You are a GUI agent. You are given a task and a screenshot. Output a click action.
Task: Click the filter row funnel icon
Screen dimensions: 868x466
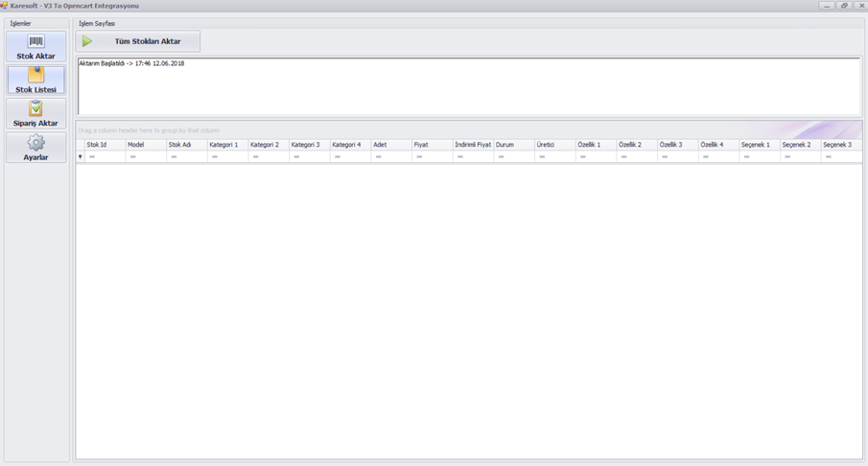click(81, 157)
